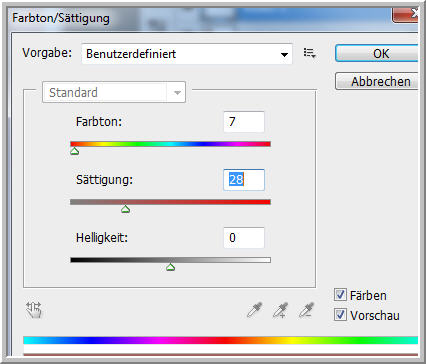The image size is (426, 364).
Task: Confirm with the OK button
Action: (377, 54)
